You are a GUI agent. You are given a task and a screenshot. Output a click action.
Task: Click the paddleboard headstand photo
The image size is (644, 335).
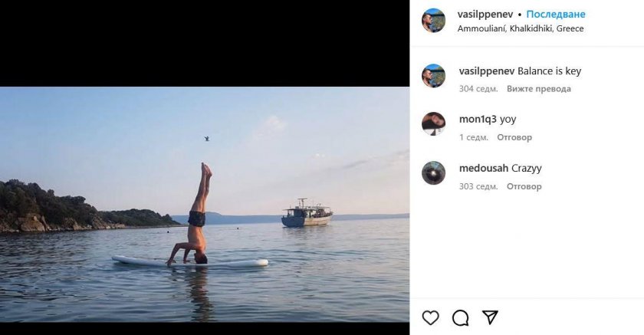[205, 204]
